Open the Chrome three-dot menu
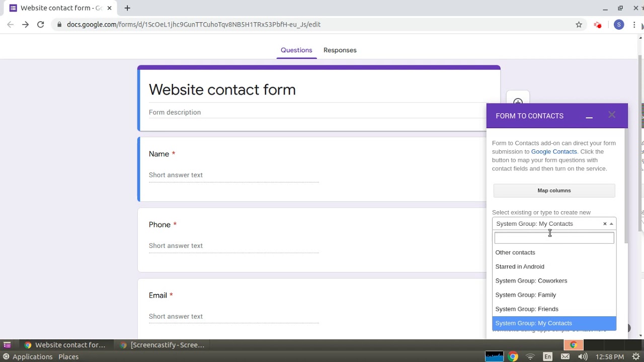644x362 pixels. click(635, 25)
